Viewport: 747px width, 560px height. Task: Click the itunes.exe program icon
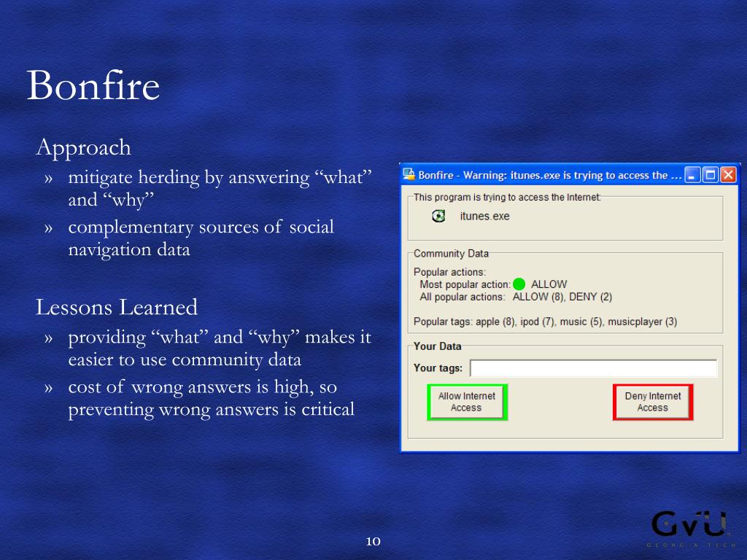[438, 216]
